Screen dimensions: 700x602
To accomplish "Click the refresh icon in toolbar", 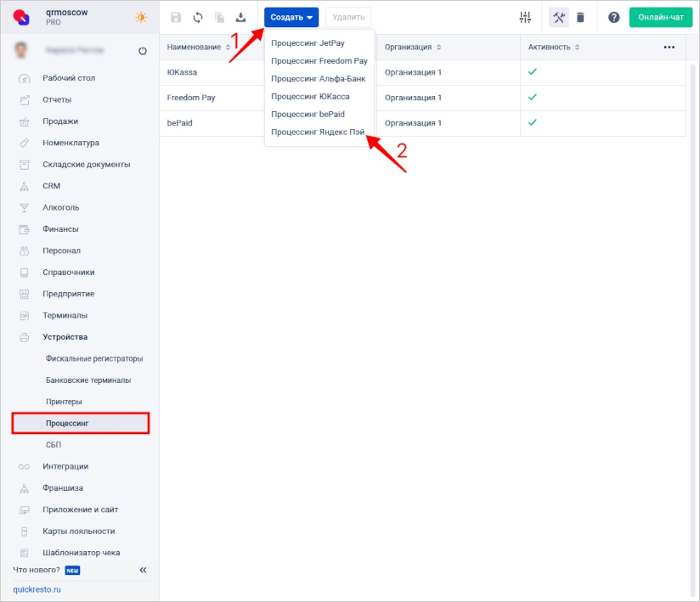I will click(198, 18).
